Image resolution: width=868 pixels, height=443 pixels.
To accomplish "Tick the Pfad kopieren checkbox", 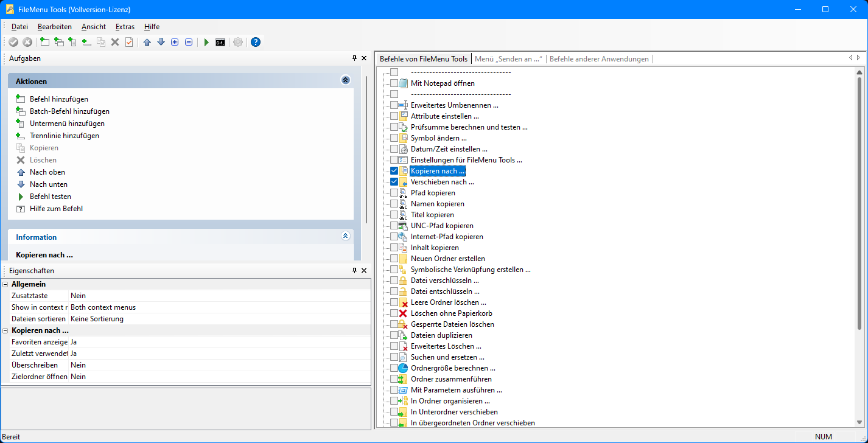I will click(x=394, y=193).
